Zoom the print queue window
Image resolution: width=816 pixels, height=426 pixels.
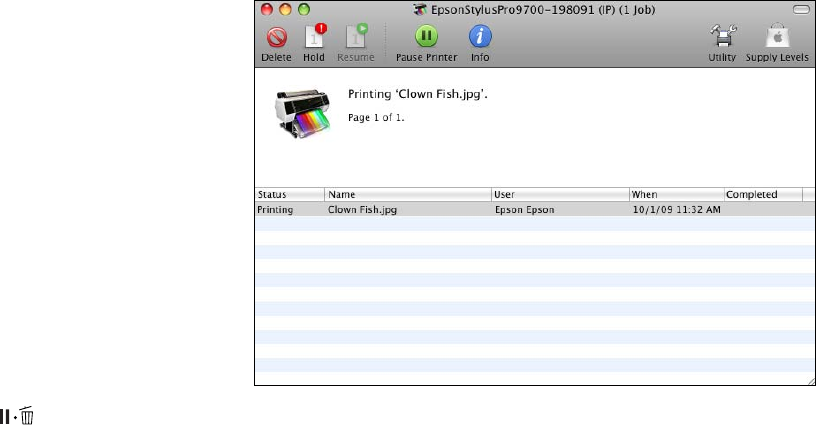(304, 9)
